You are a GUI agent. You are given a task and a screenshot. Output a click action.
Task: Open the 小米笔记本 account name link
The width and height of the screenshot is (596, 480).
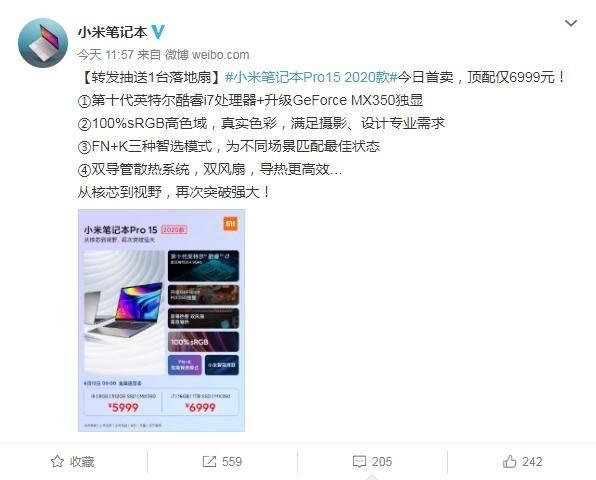[112, 32]
